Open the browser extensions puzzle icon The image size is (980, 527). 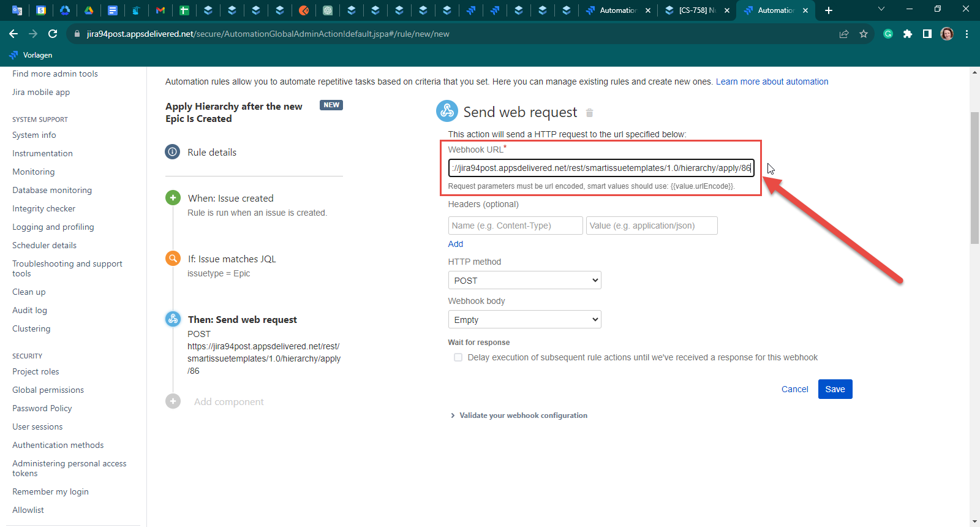click(908, 34)
